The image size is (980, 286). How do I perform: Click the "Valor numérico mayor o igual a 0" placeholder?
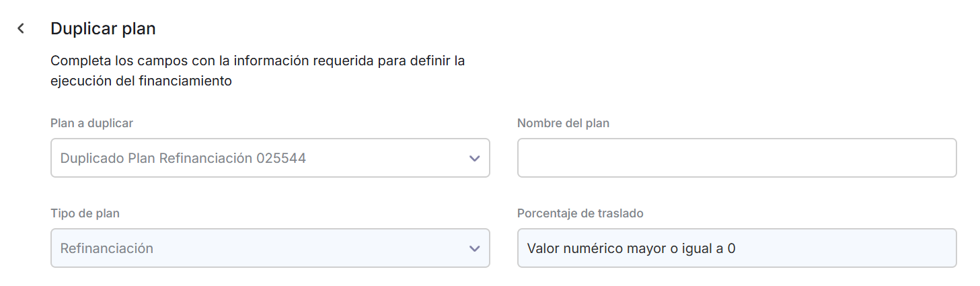point(631,248)
